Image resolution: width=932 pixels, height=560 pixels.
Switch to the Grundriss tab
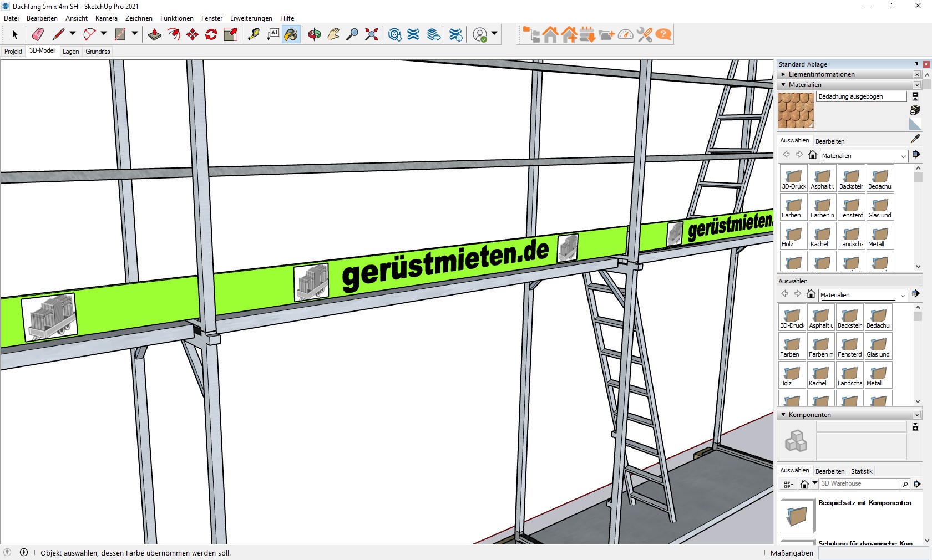pos(98,52)
